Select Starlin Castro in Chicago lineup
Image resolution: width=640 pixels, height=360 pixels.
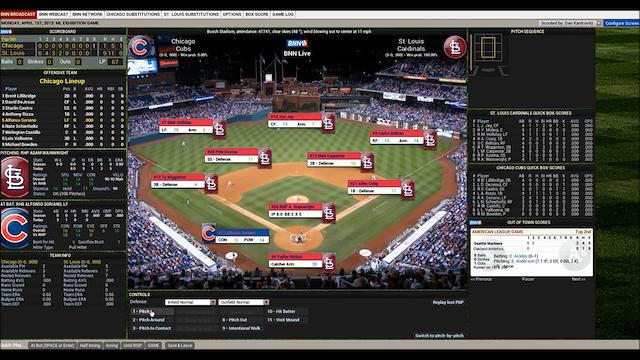63,108
